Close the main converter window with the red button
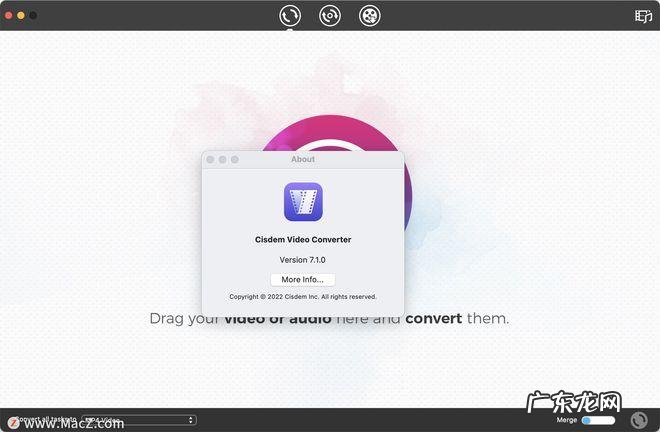Image resolution: width=660 pixels, height=432 pixels. 8,16
